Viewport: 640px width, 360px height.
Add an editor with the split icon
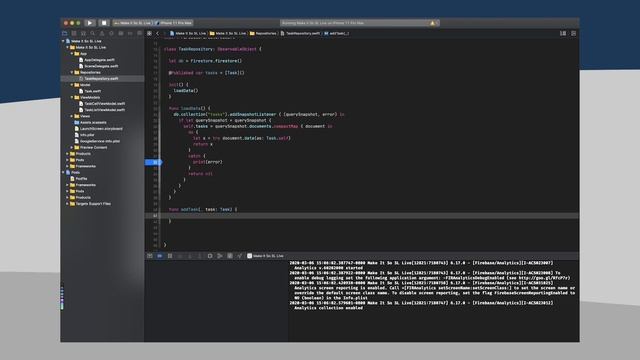click(x=573, y=33)
